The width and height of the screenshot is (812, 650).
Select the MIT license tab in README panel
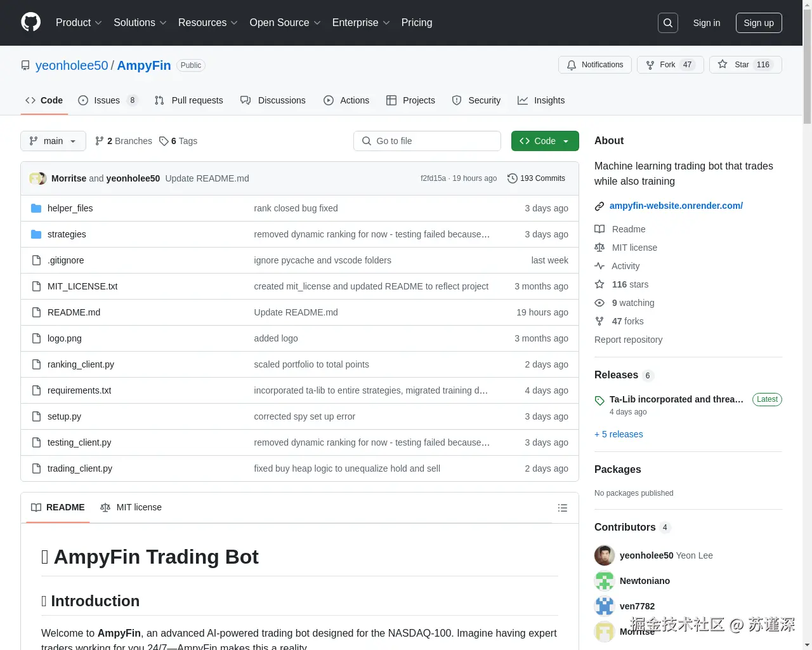(x=131, y=507)
